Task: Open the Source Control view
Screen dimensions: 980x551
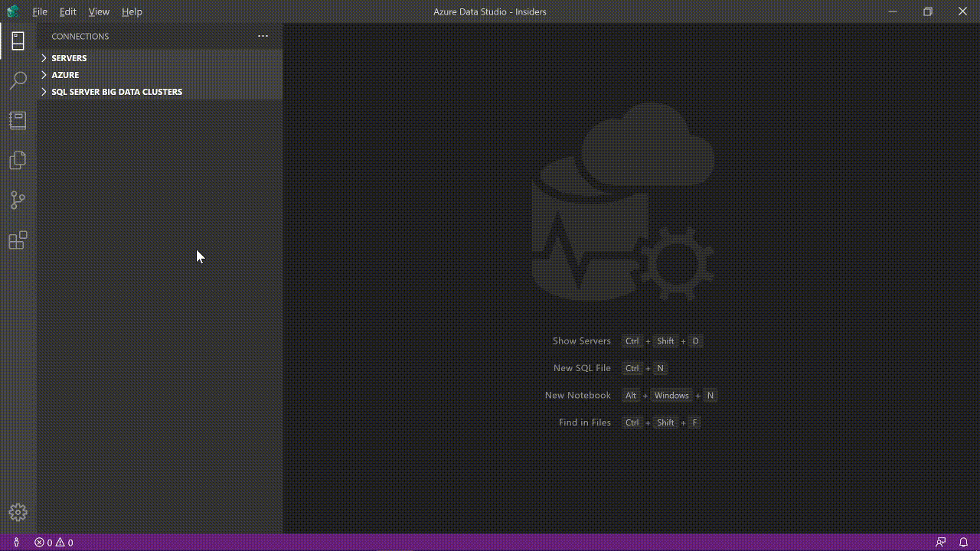Action: (18, 200)
